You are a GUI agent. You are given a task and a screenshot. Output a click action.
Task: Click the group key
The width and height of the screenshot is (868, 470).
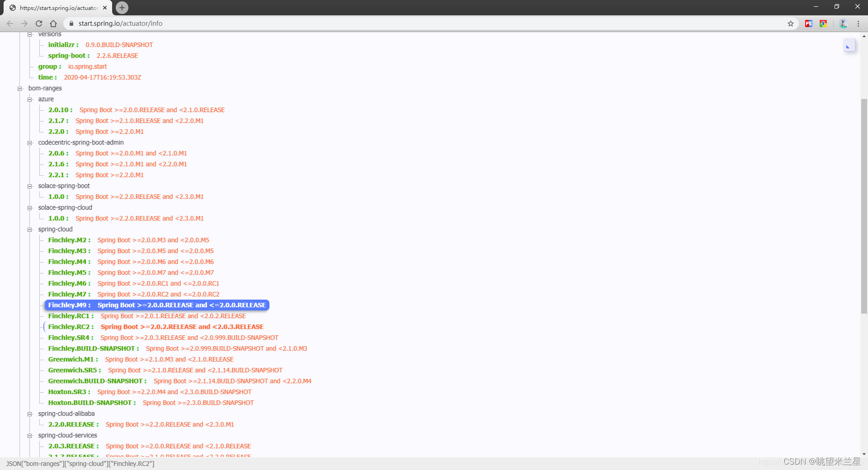(47, 66)
